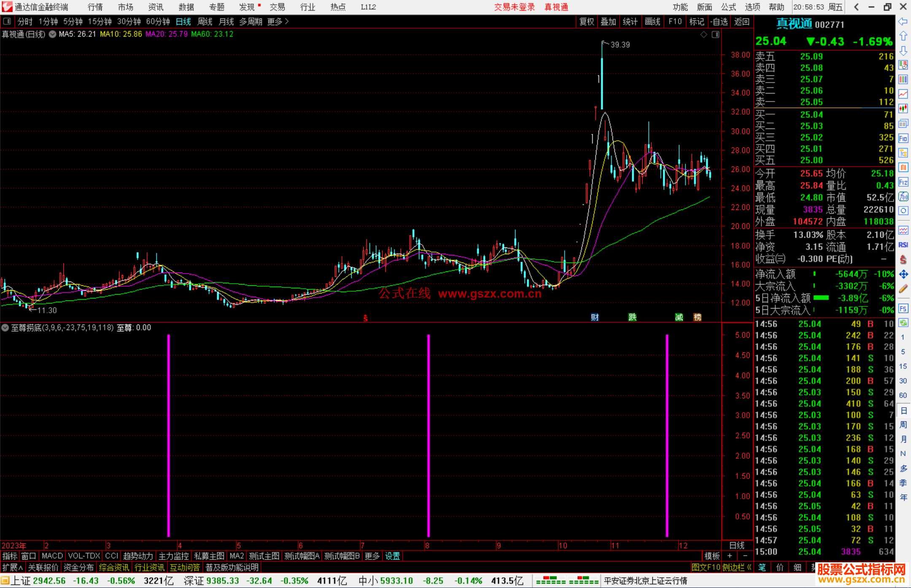Screen dimensions: 911x588
Task: Open the 至尊捞底 indicator dropdown arrow
Action: pyautogui.click(x=5, y=328)
